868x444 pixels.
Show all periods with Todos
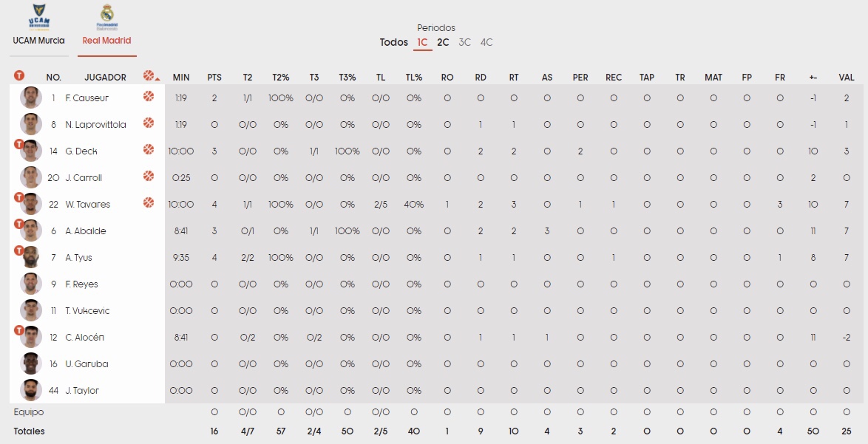pos(394,42)
